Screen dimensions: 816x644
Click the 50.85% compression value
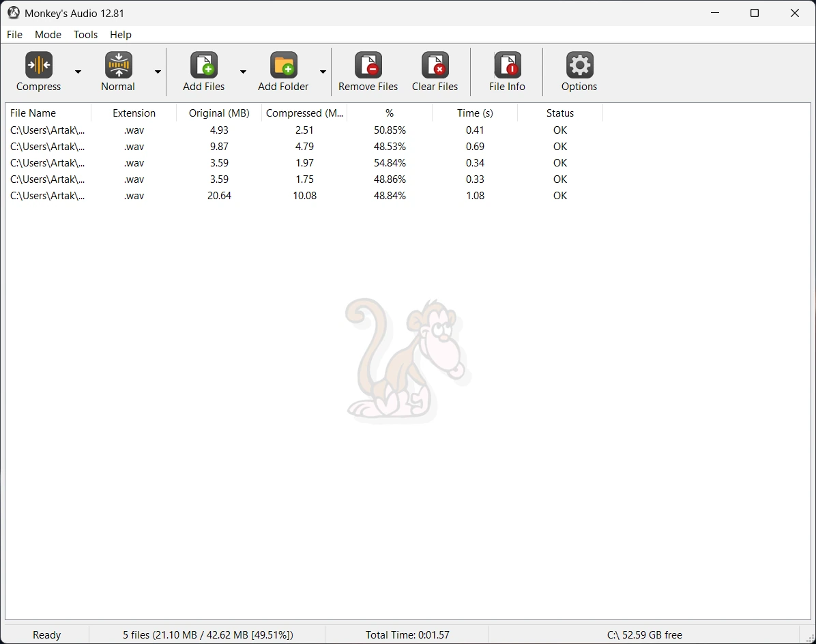coord(390,130)
